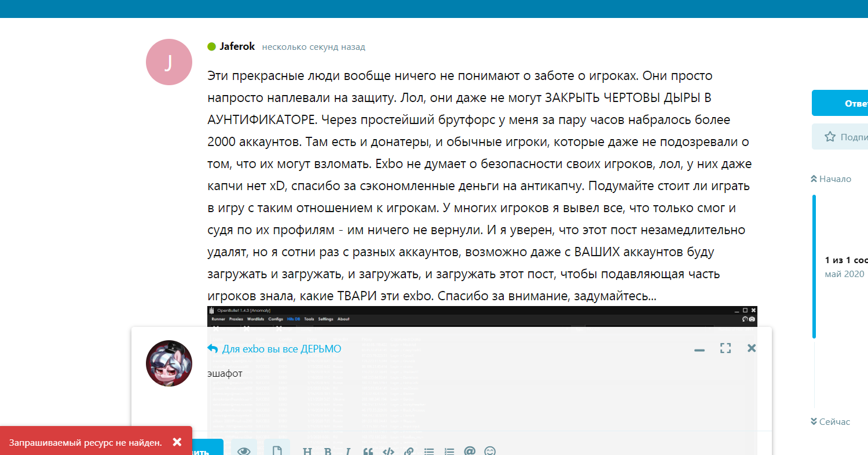The height and width of the screenshot is (455, 868).
Task: Click the green online status dot by Jaferok
Action: (x=211, y=46)
